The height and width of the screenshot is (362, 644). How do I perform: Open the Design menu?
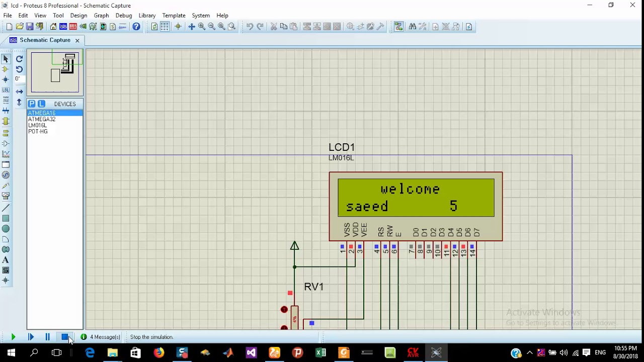coord(78,16)
